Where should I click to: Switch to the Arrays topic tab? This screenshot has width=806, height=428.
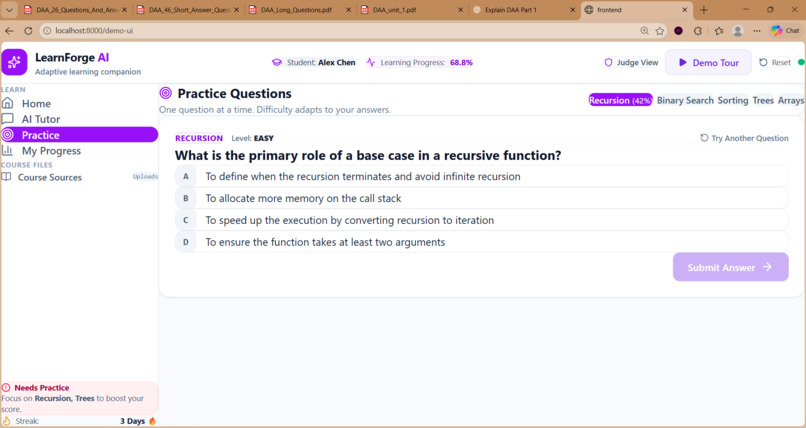791,100
